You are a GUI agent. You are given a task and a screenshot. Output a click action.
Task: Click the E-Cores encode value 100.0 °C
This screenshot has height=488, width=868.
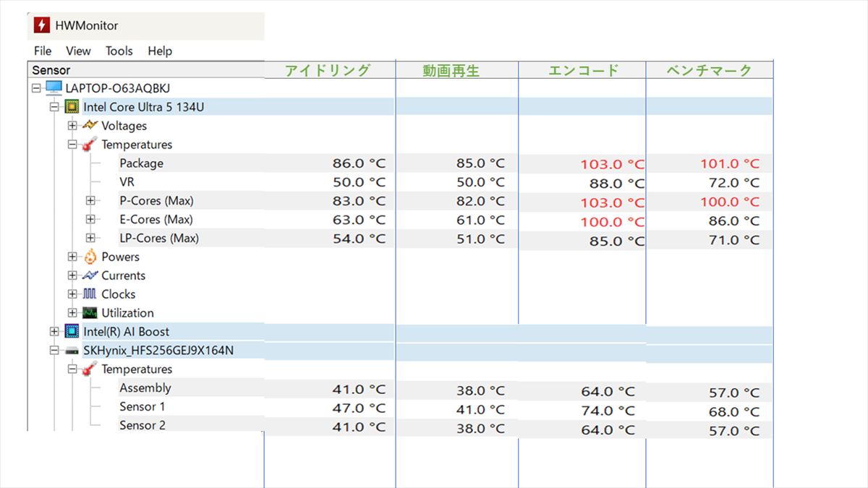click(612, 222)
